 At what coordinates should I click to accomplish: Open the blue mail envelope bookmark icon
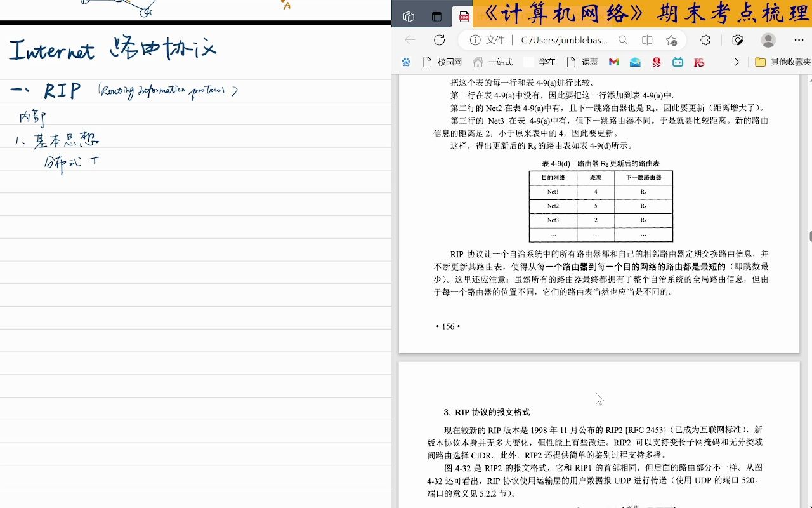[x=635, y=62]
